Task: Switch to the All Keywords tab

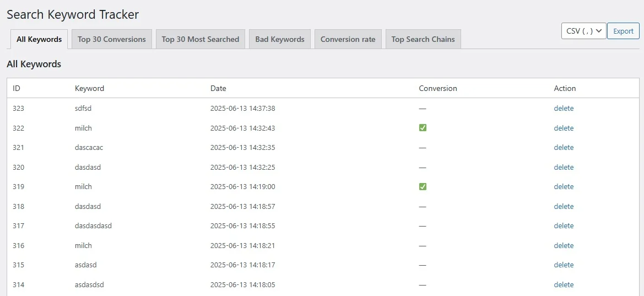Action: pos(39,39)
